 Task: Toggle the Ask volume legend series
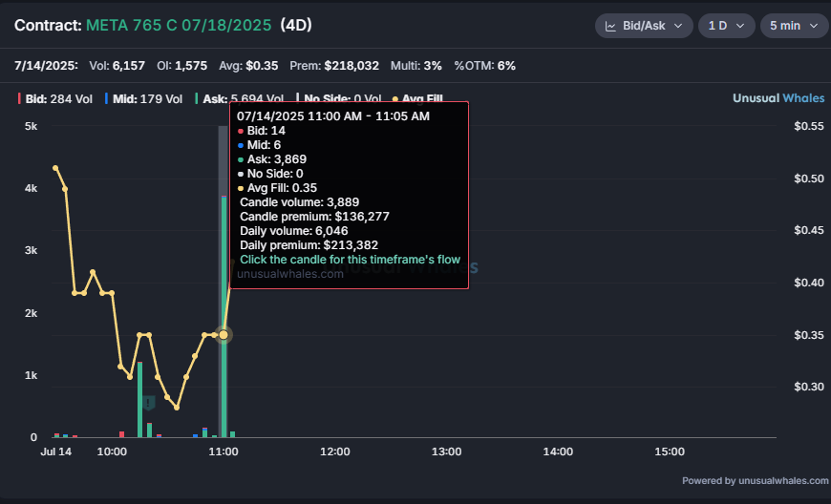(x=239, y=99)
